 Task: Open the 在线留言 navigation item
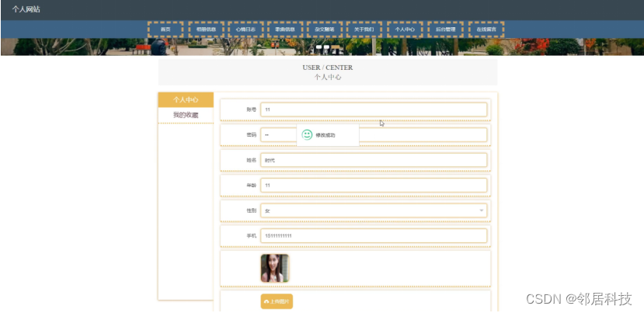point(486,30)
